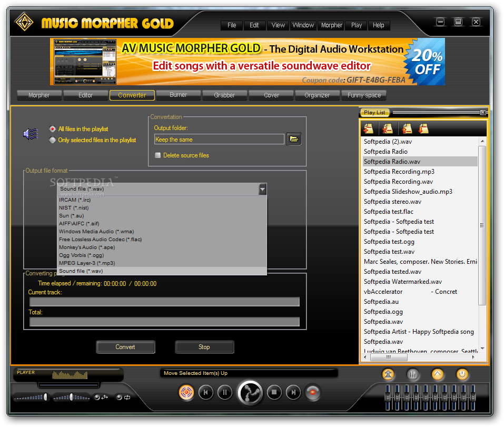Viewport: 504px width, 427px height.
Task: Click the eject-style orange round icon
Action: (388, 374)
